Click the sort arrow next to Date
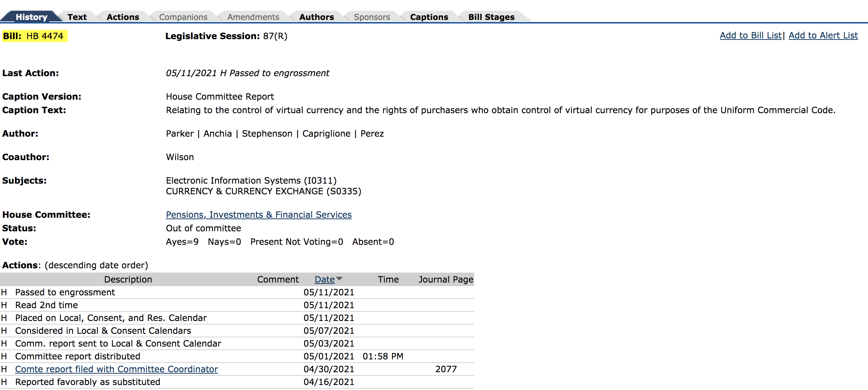 pos(339,279)
